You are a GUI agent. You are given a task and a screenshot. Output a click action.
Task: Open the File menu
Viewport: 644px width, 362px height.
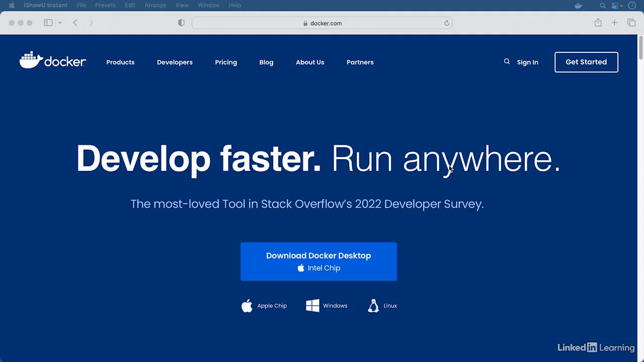coord(81,5)
